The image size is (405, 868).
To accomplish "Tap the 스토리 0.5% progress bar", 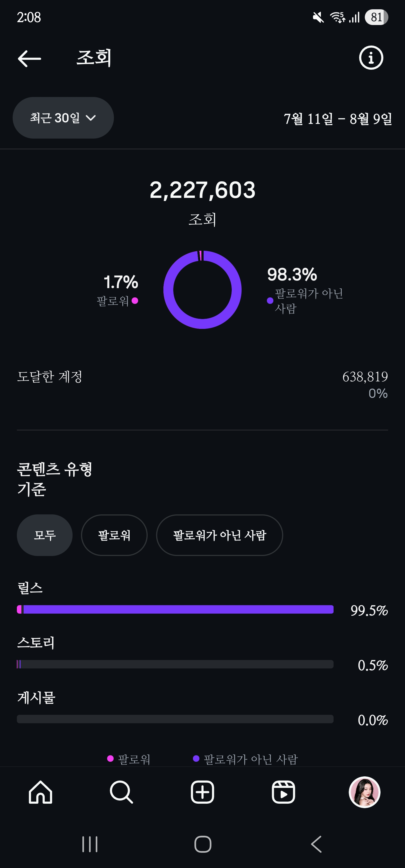I will (175, 664).
